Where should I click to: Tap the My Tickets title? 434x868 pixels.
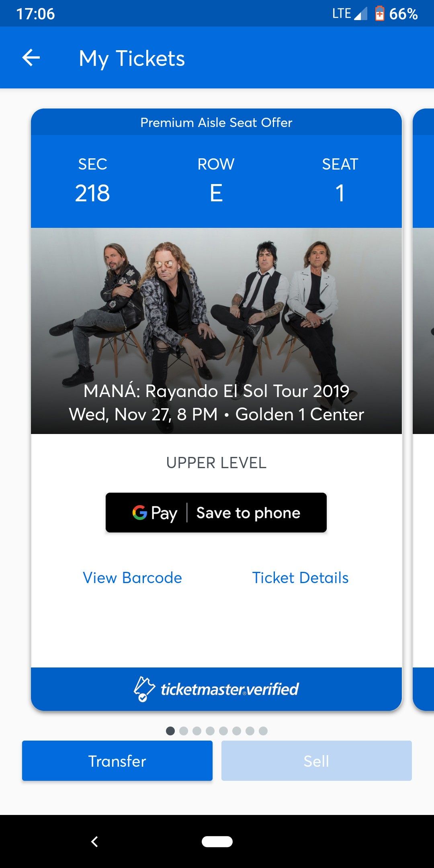(x=132, y=58)
